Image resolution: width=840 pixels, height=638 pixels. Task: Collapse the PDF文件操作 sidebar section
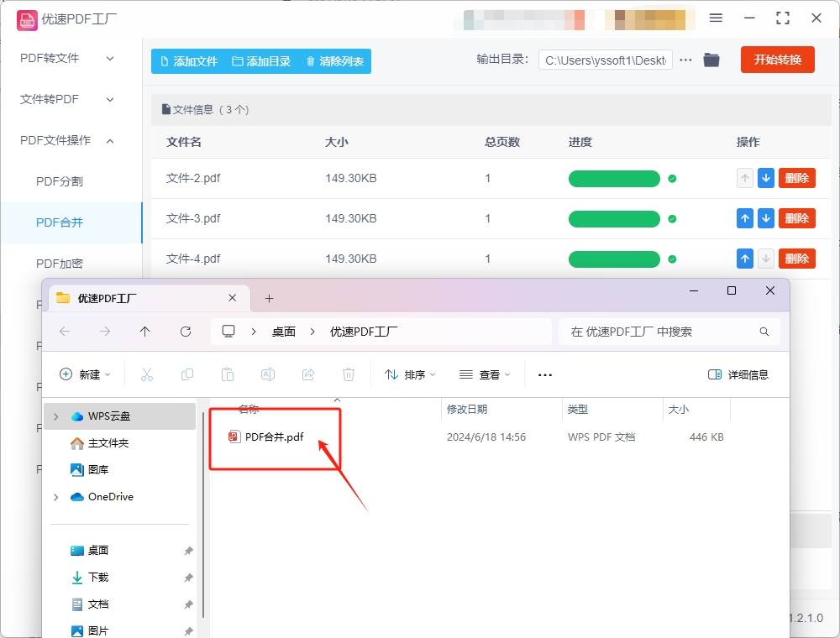(110, 141)
